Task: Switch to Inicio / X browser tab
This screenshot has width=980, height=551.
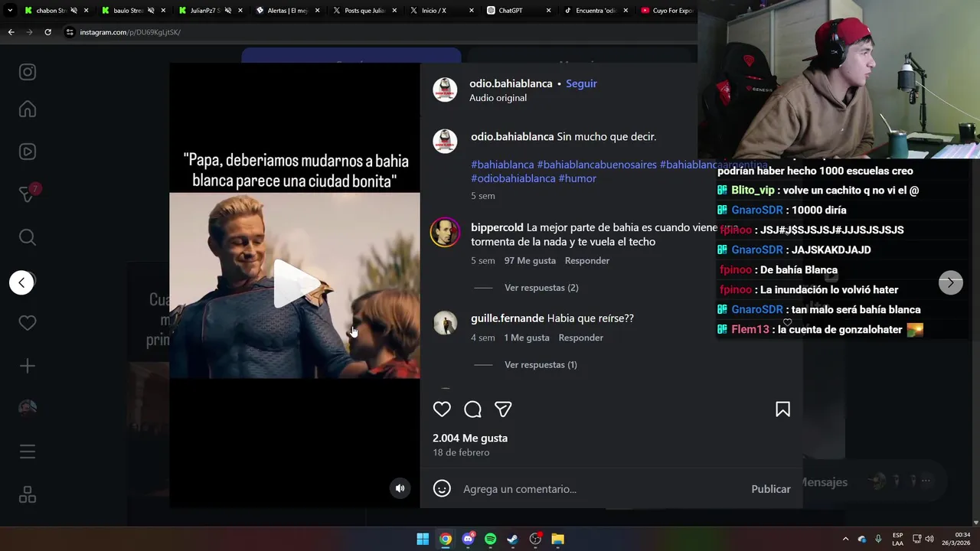Action: (x=441, y=11)
